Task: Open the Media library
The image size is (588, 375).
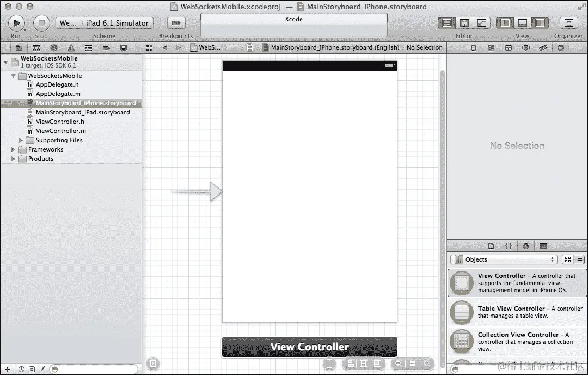Action: 544,246
